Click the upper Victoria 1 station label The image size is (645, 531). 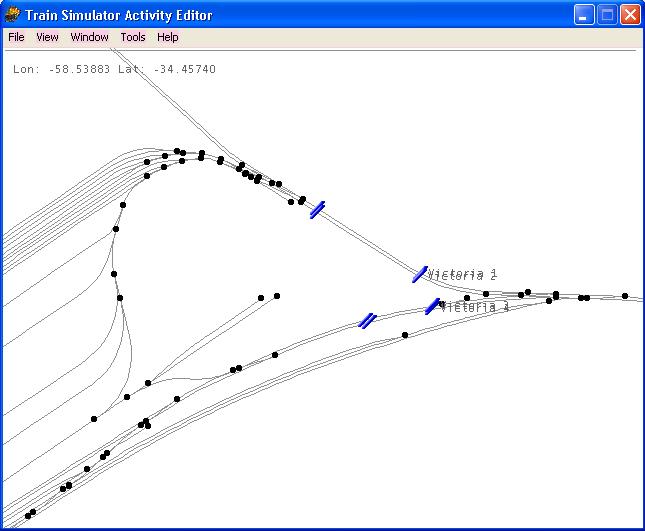click(463, 274)
